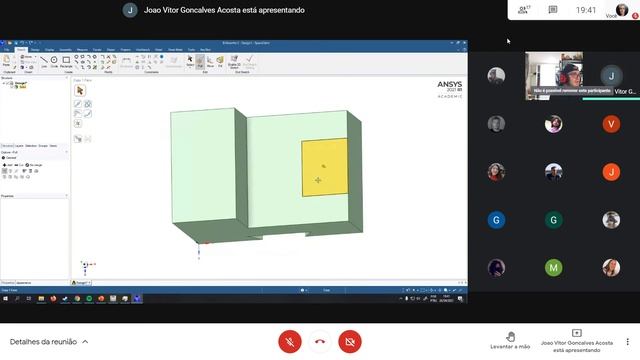Click the Dimension tool in ribbon
This screenshot has height=360, width=640.
pos(127,62)
